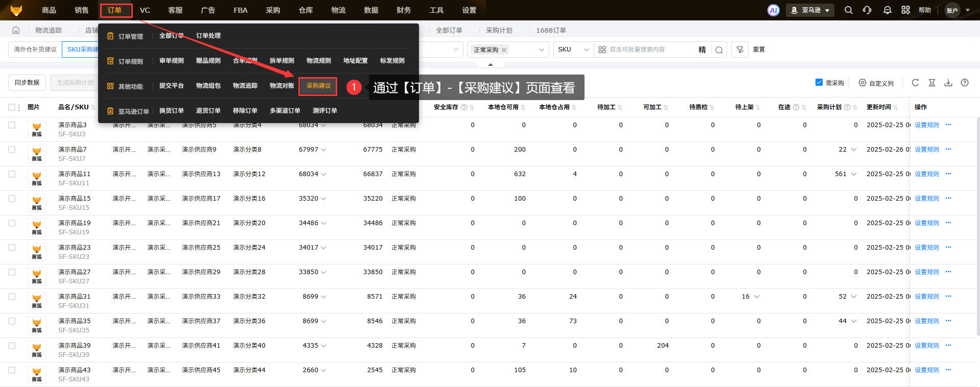
Task: Select the checkbox for 演示商品7 row
Action: (x=12, y=150)
